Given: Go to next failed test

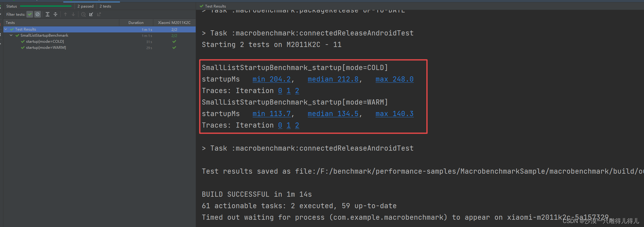Looking at the screenshot, I should [x=73, y=14].
